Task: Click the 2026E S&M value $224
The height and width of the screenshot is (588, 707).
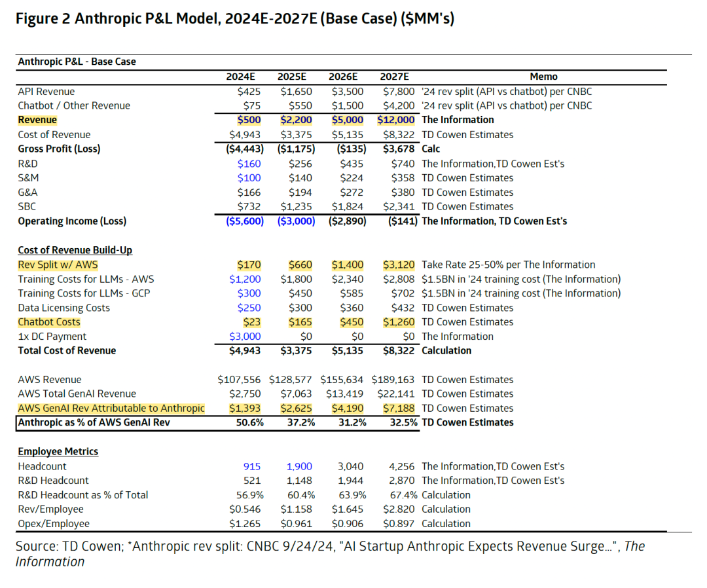Action: tap(352, 177)
